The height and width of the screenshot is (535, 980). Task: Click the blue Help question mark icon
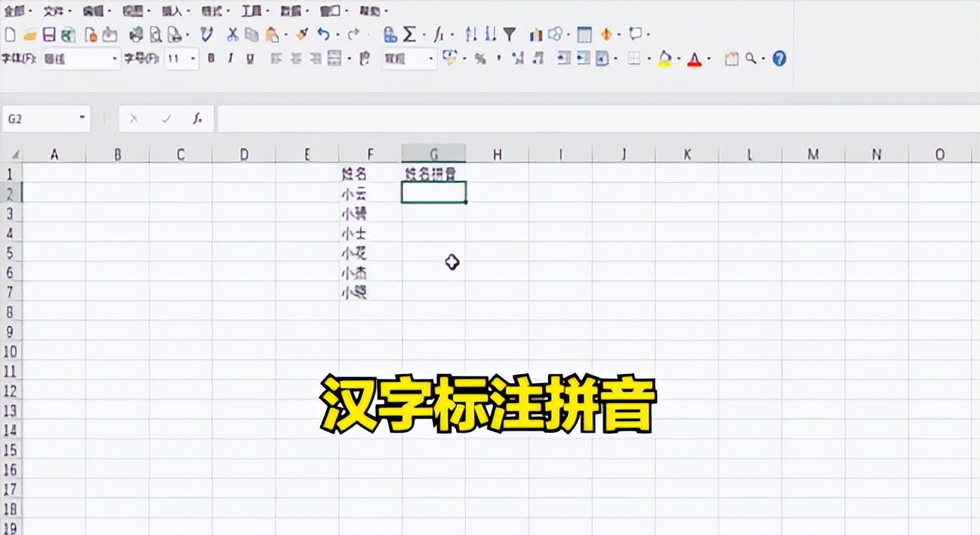pos(780,59)
